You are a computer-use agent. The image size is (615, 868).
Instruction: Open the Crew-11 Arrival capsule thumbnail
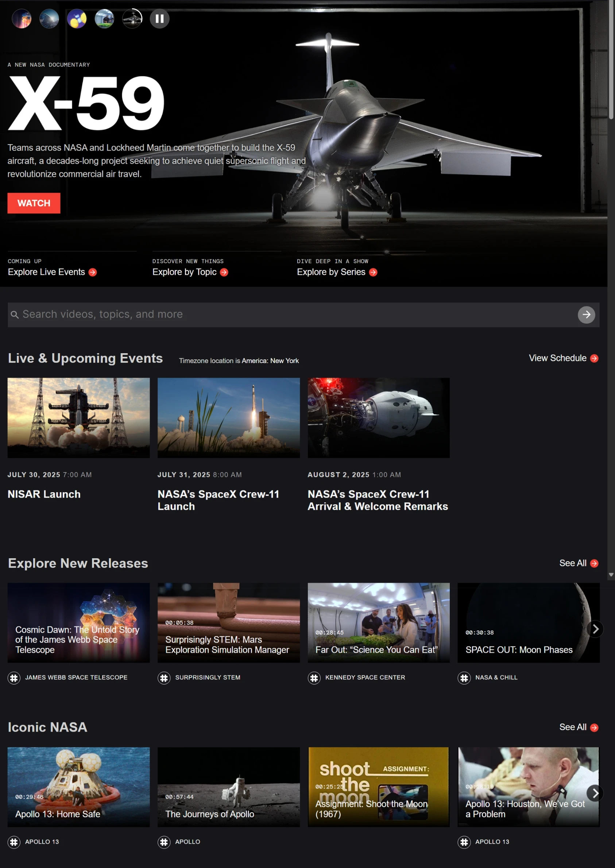[379, 418]
